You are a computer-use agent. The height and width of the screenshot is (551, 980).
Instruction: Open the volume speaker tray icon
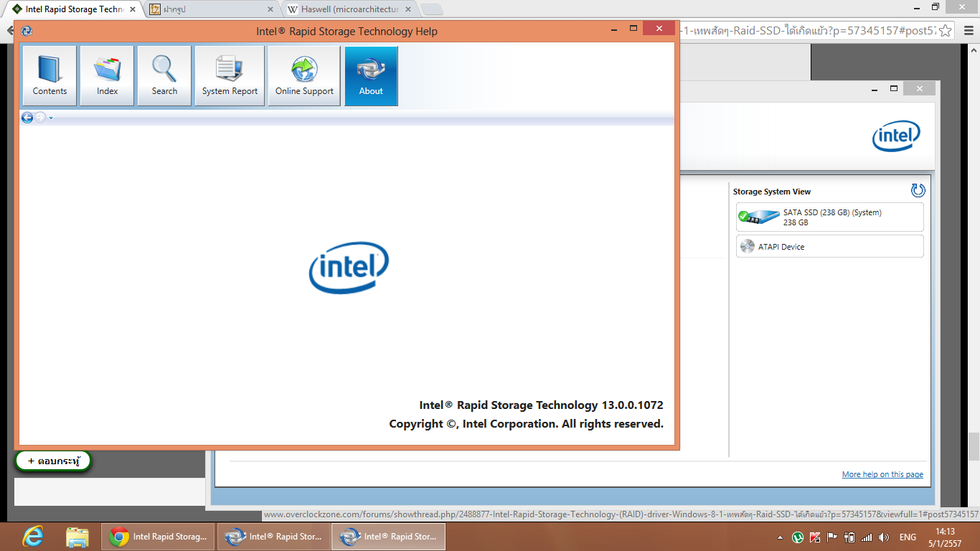[x=884, y=537]
